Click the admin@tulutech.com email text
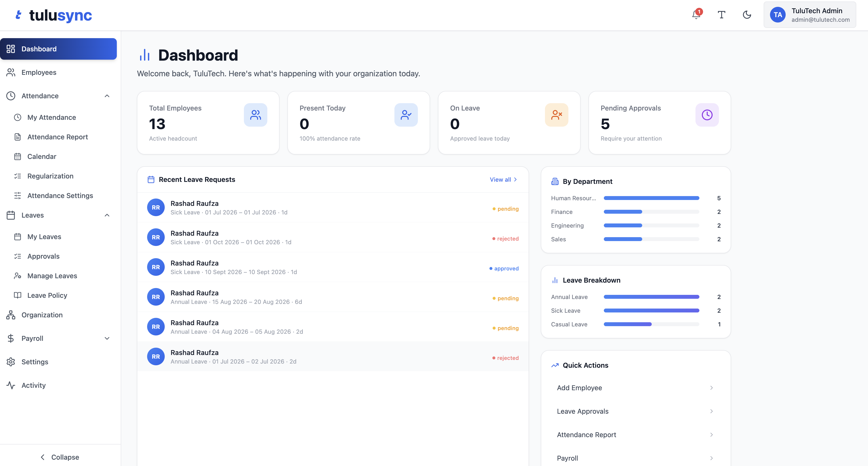Screen dimensions: 868x466 click(821, 20)
